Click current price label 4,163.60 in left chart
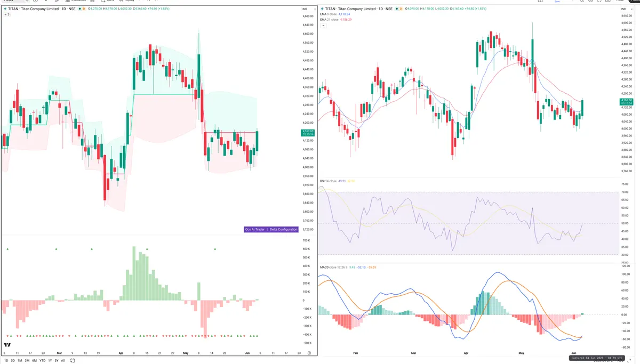Screen dimensions: 640x364 click(308, 132)
